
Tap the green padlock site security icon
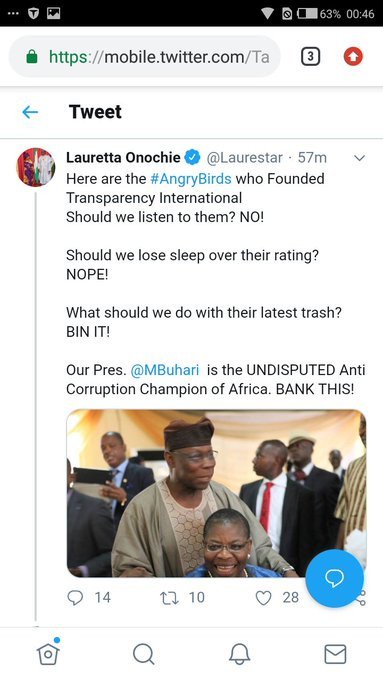click(32, 56)
